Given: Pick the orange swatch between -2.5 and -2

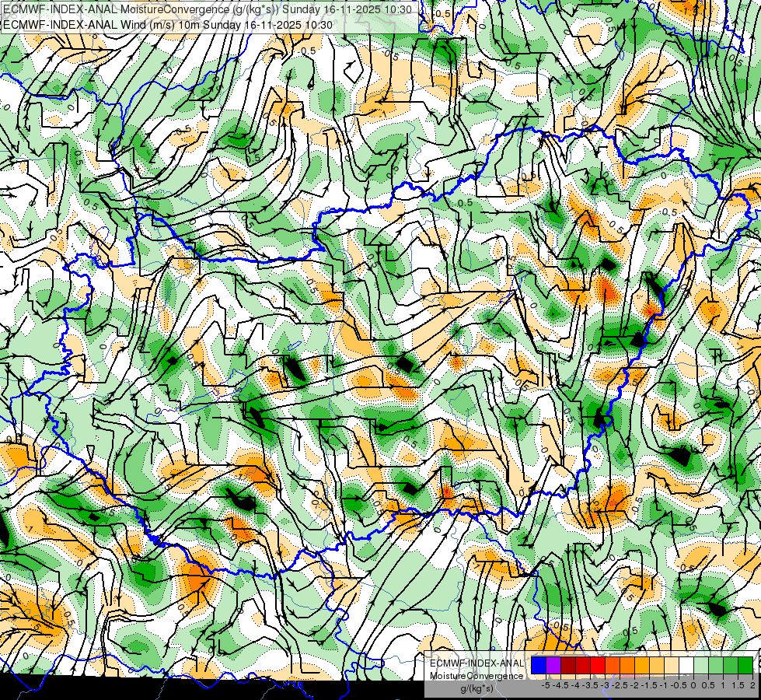Looking at the screenshot, I should (x=627, y=665).
